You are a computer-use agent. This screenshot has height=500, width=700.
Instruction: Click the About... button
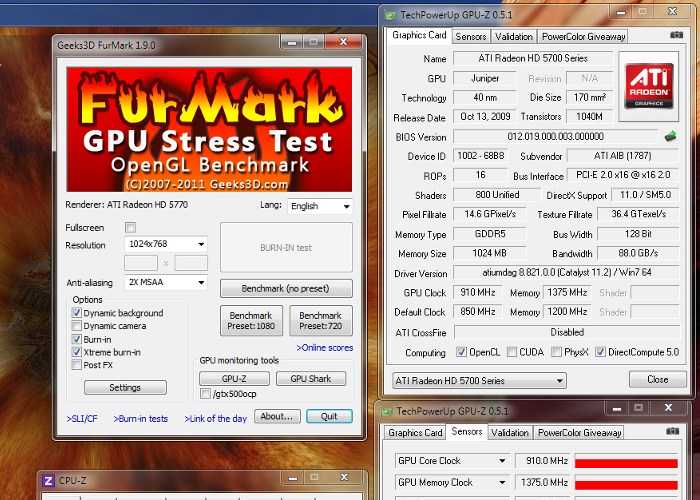[x=277, y=417]
